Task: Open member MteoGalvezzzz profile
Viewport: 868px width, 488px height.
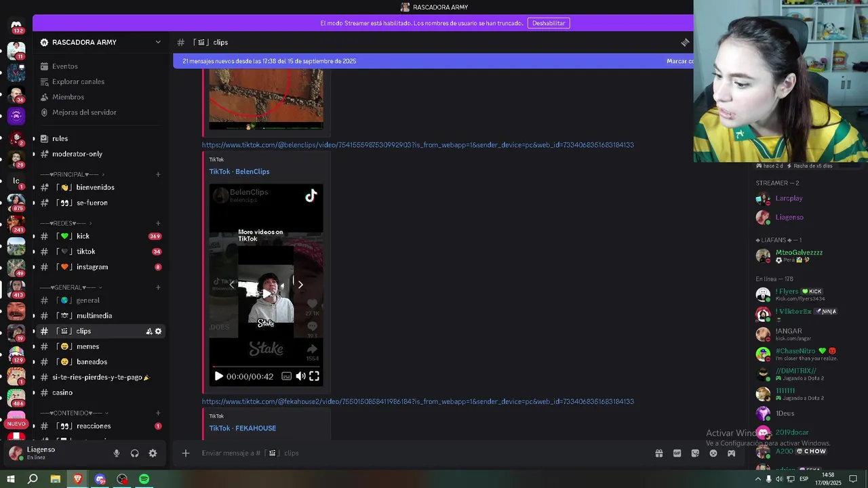Action: (799, 256)
